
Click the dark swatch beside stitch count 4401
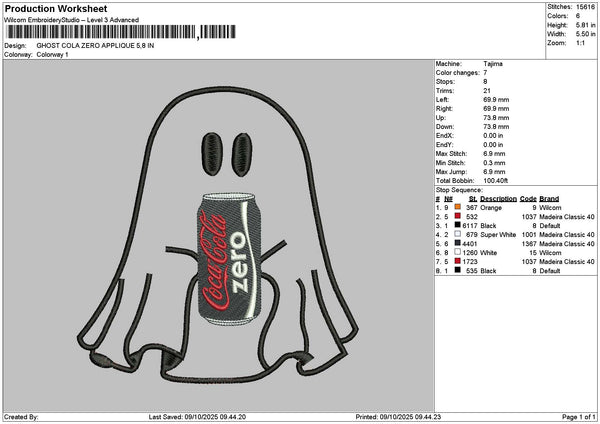[457, 243]
